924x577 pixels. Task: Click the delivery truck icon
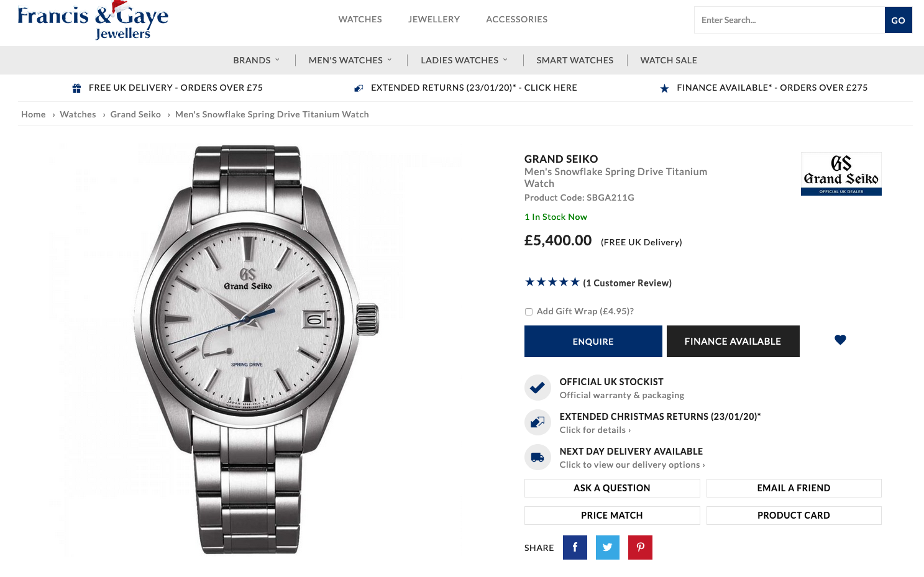537,458
